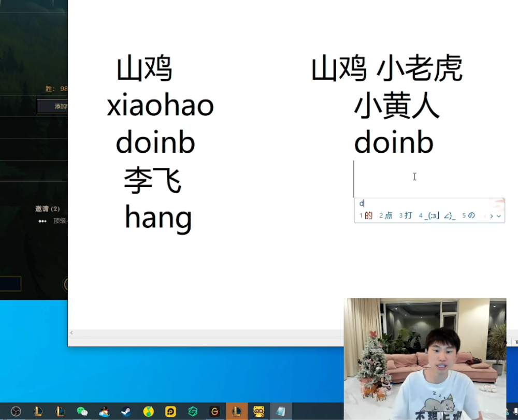Image resolution: width=518 pixels, height=420 pixels.
Task: Expand the IME candidate list chevron
Action: click(499, 216)
